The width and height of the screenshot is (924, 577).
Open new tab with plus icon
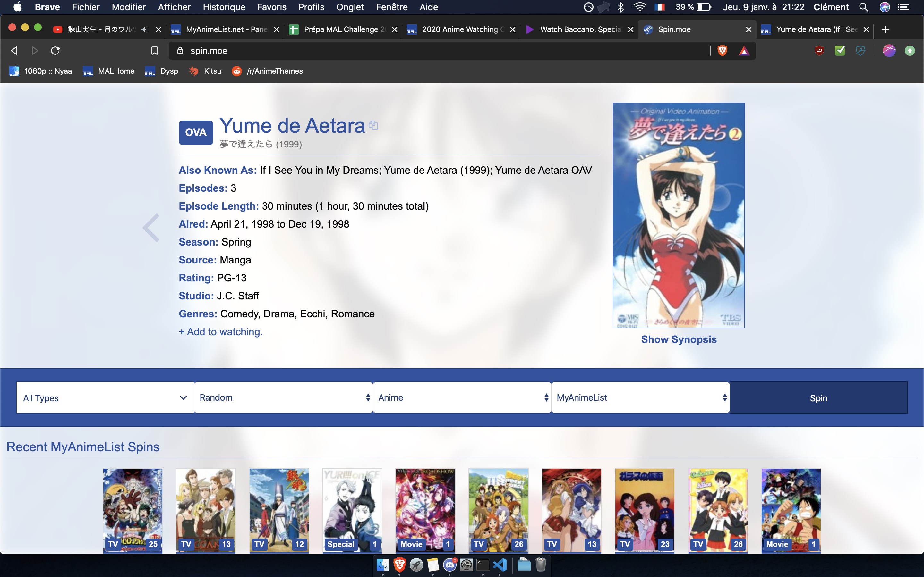coord(886,29)
